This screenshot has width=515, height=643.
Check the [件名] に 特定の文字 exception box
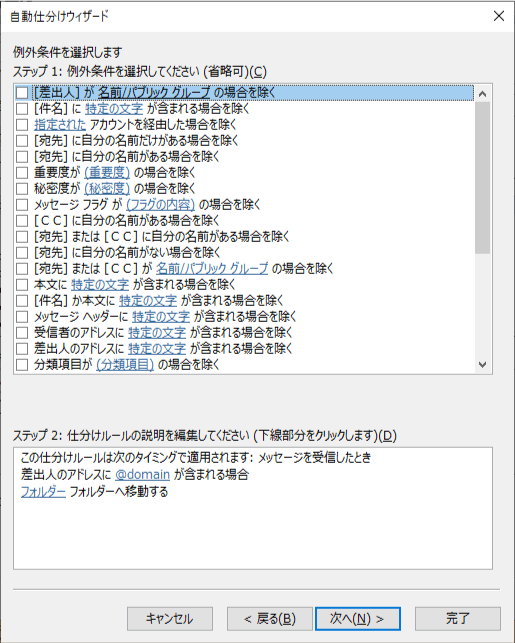(22, 109)
